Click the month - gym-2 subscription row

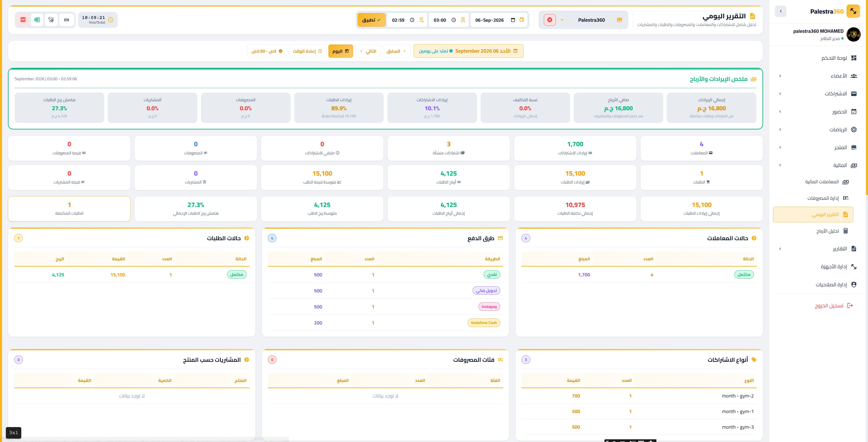click(639, 396)
